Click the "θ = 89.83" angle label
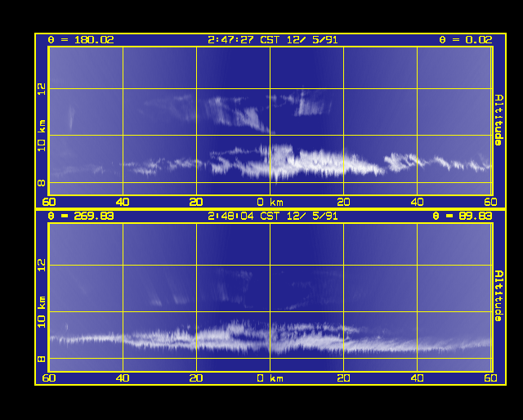 (462, 217)
